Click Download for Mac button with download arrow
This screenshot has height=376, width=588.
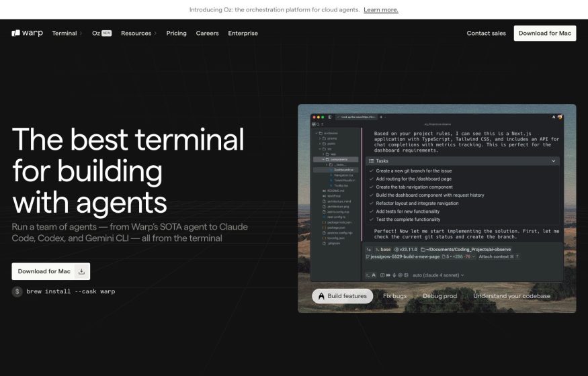(50, 271)
